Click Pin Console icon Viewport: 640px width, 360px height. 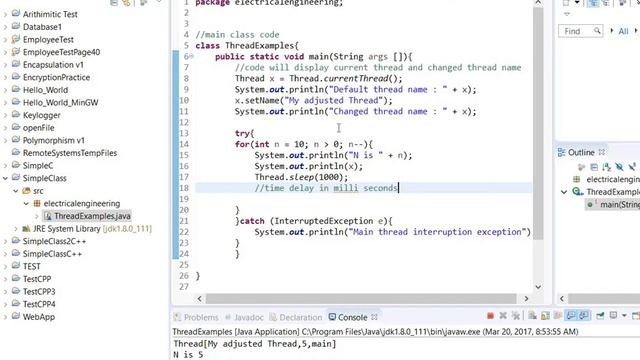[600, 316]
